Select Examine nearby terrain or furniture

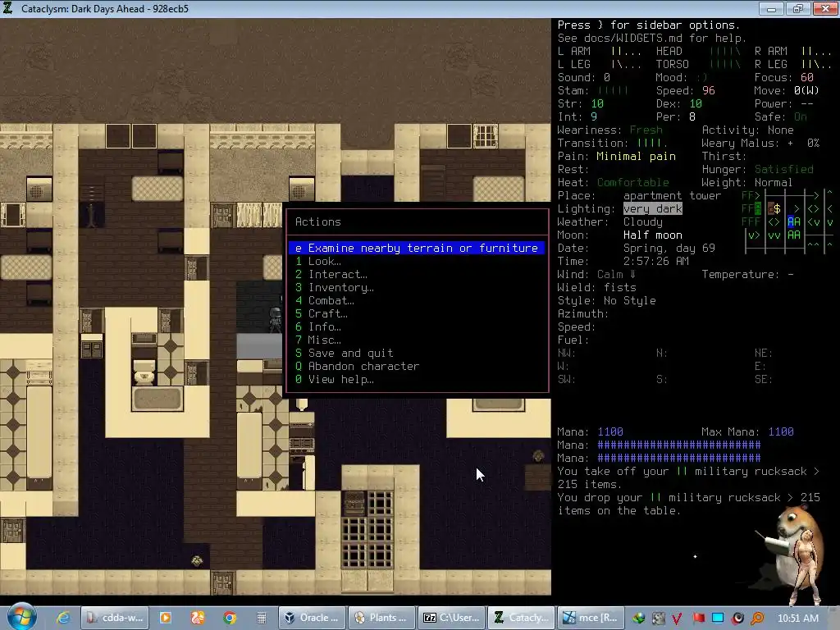pyautogui.click(x=417, y=248)
